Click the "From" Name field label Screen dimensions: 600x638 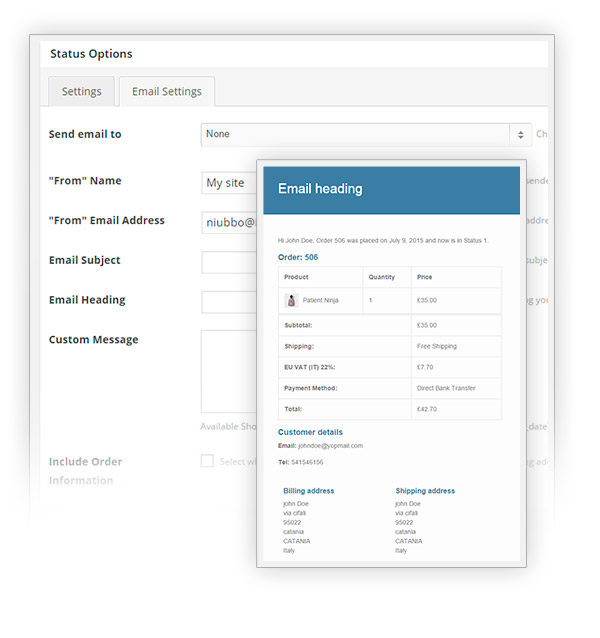click(85, 181)
